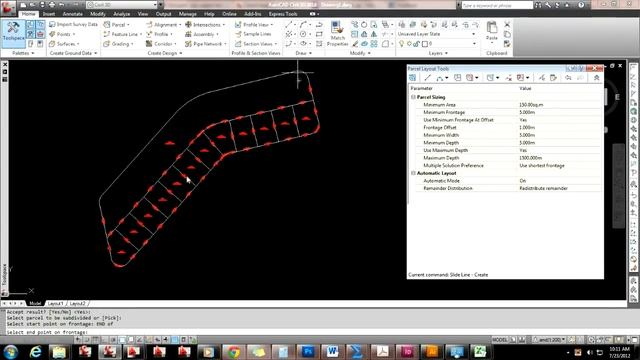This screenshot has height=360, width=640.
Task: Open Microsoft Word from the taskbar
Action: point(332,351)
